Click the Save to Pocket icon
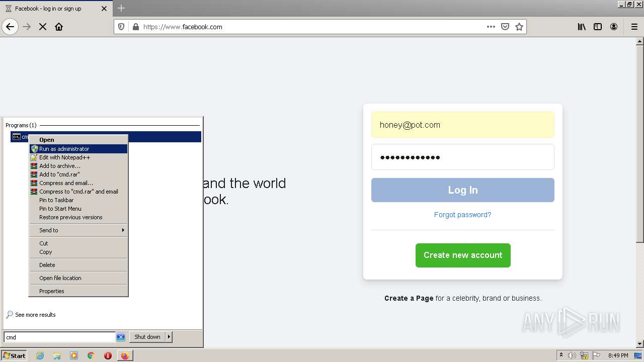This screenshot has width=644, height=362. [x=505, y=27]
